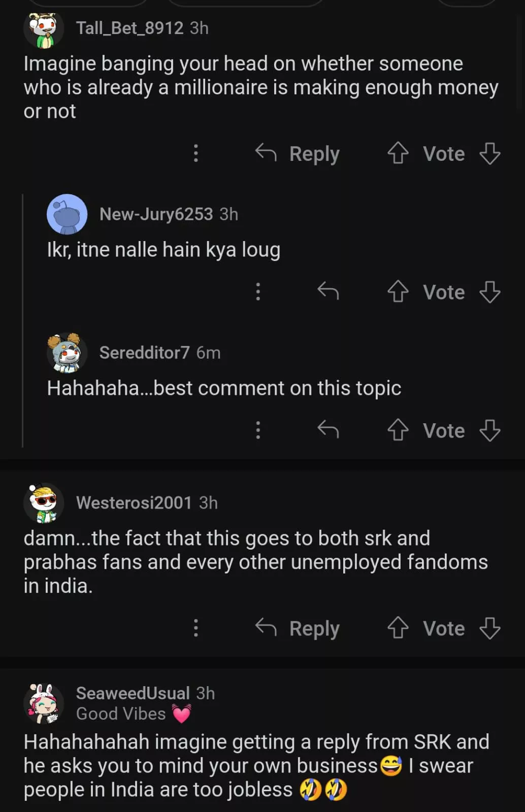Reply to Tall_Bet_8912's comment
Screen dimensions: 525x812
(298, 153)
